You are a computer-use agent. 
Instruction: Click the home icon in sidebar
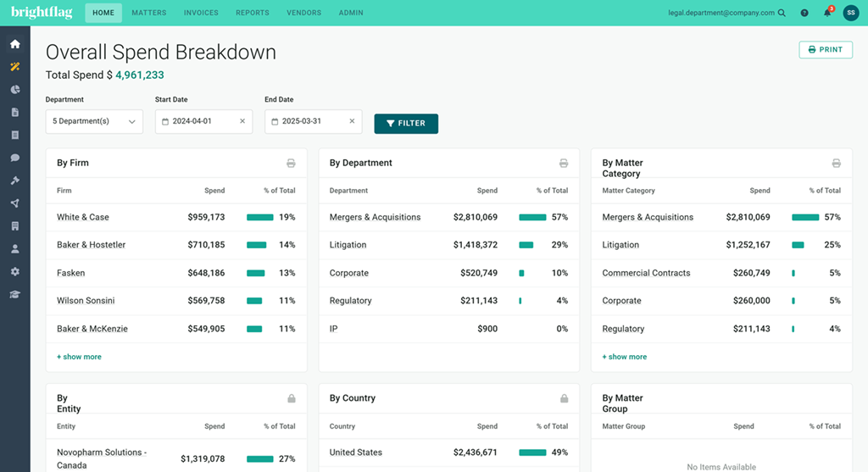coord(15,44)
